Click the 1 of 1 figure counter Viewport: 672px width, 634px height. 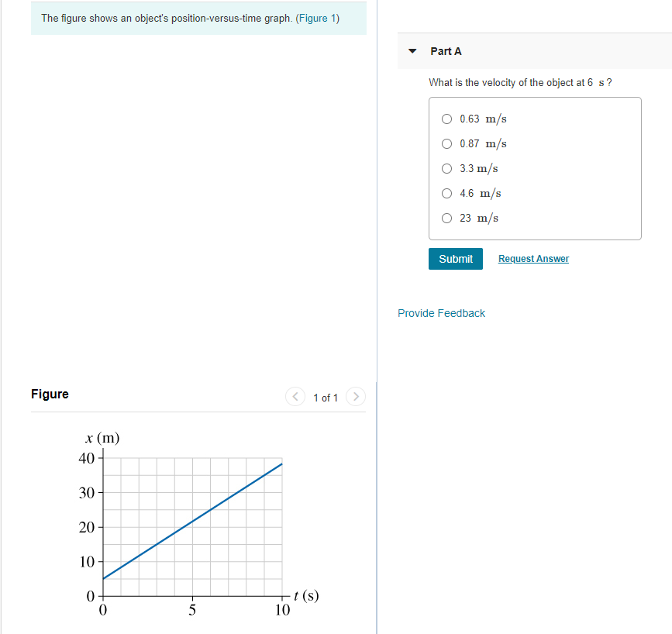(x=326, y=398)
